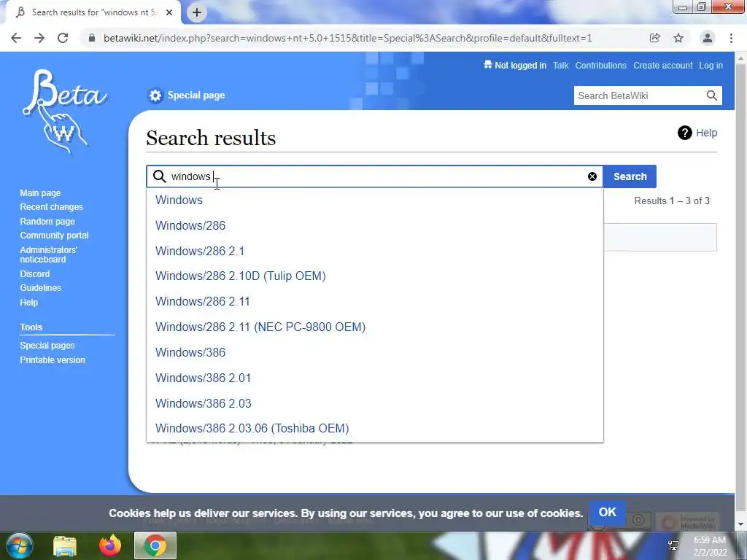Click the address bar URL
Viewport: 747px width, 560px height.
pyautogui.click(x=348, y=38)
